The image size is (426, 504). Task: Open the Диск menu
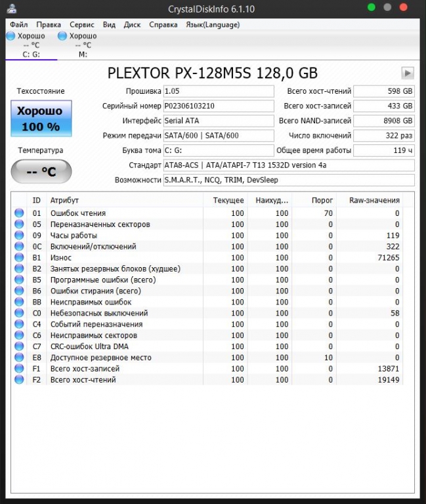tap(133, 25)
